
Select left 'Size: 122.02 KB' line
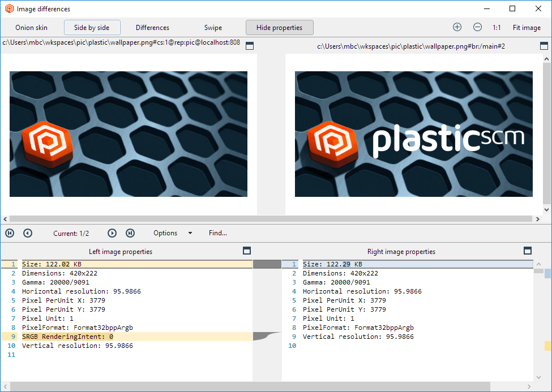(138, 264)
